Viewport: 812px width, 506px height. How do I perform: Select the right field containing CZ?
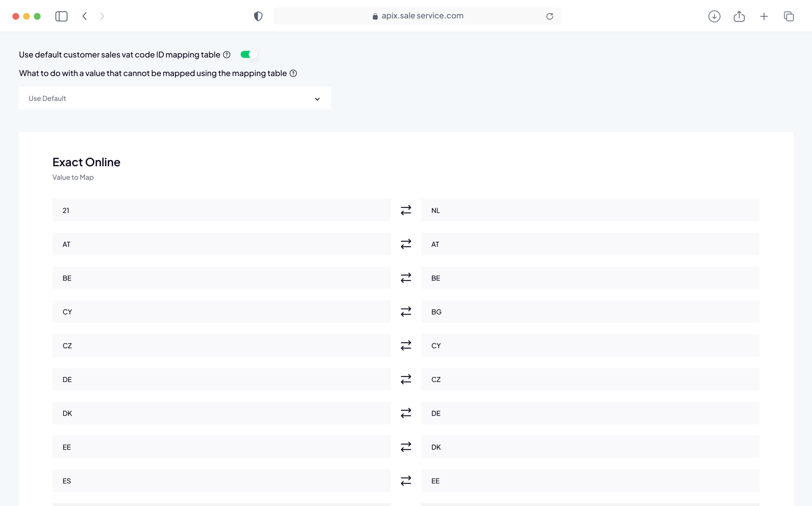tap(590, 379)
